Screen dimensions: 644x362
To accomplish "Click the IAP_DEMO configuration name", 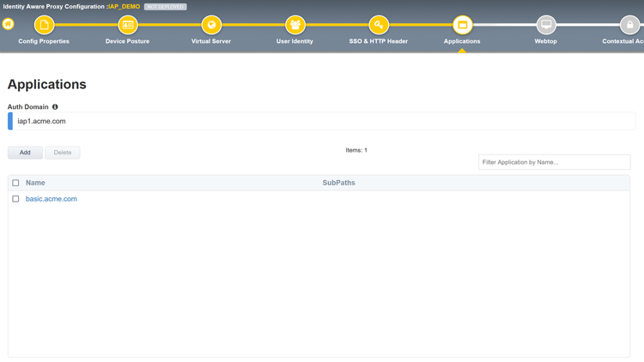I will (x=124, y=7).
